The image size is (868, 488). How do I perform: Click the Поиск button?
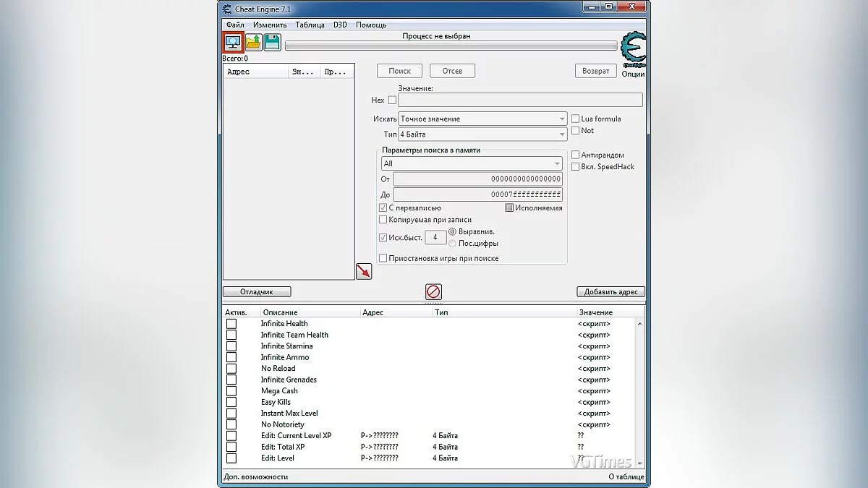[x=399, y=71]
